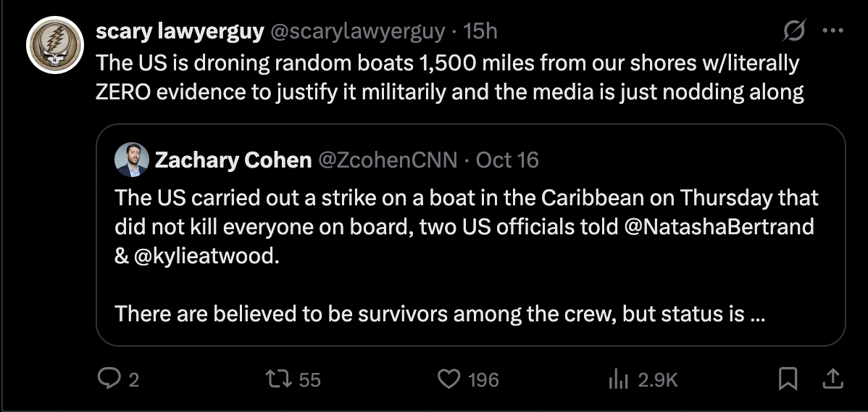Share the post via share icon

(833, 378)
